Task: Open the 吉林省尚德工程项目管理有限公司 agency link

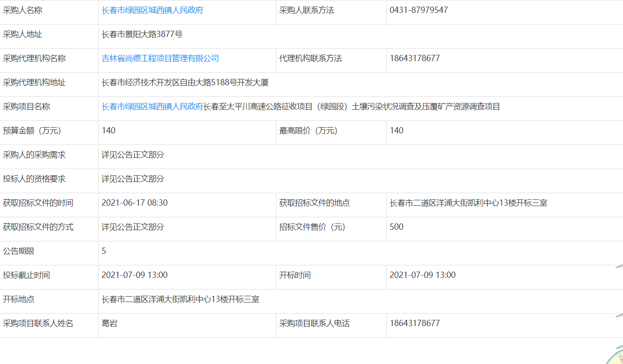Action: point(160,58)
